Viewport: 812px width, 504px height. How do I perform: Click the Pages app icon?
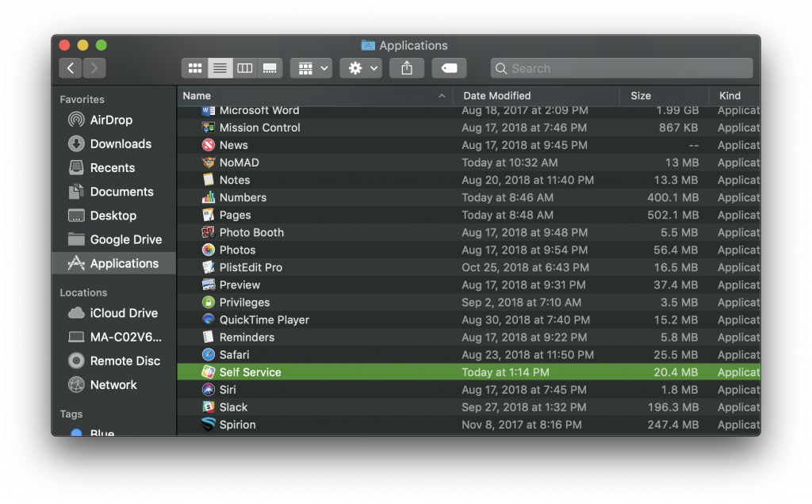pos(209,215)
